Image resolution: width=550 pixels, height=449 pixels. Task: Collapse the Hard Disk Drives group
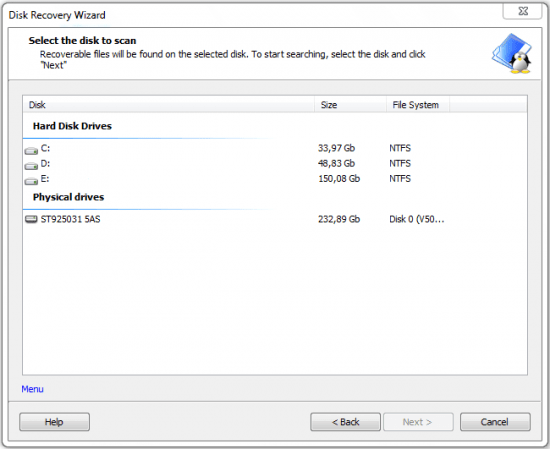click(72, 126)
